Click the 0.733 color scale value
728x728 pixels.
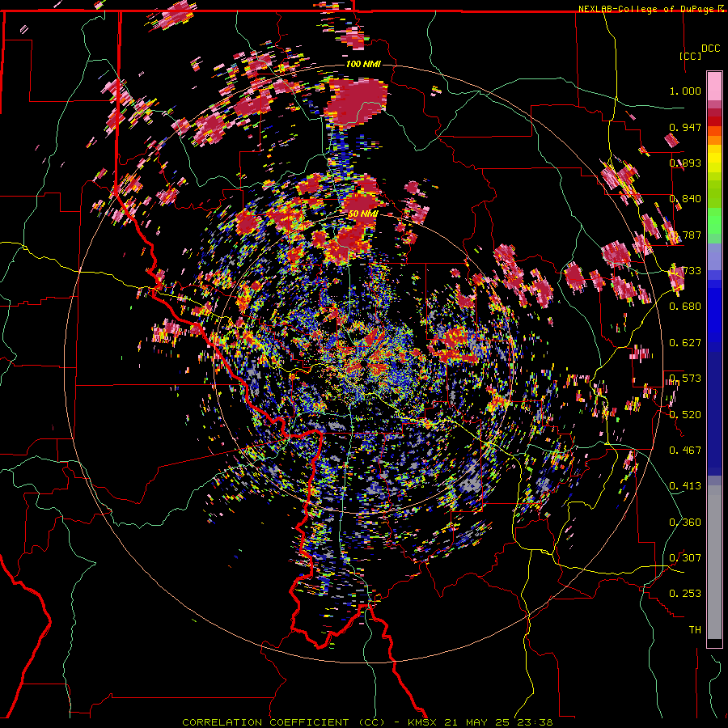pos(685,271)
